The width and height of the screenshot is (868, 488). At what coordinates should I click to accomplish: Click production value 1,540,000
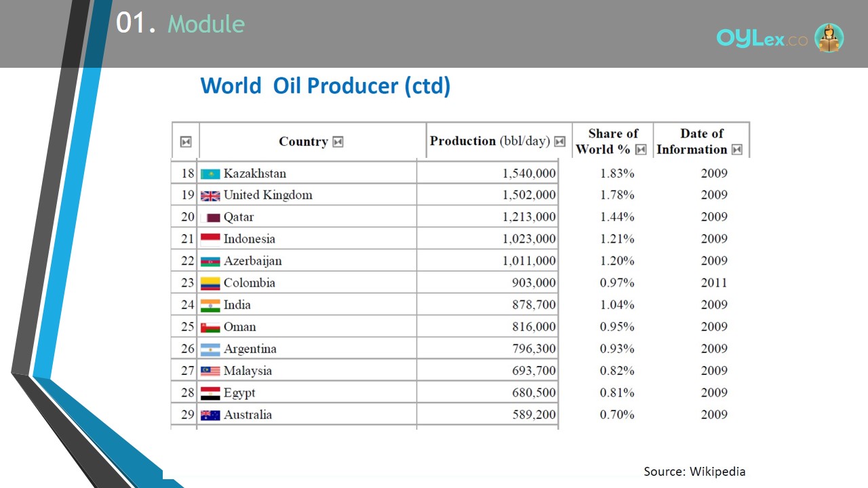pos(529,174)
